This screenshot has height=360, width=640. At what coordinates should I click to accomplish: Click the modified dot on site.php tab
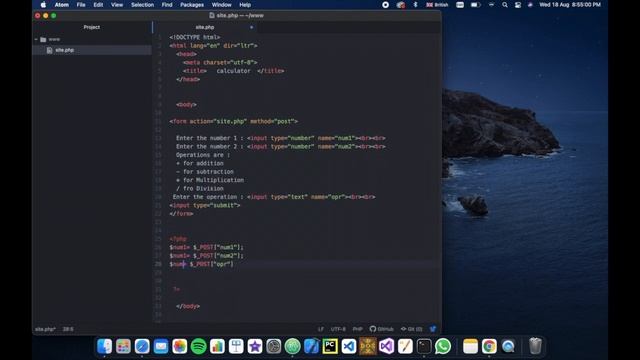coord(251,27)
